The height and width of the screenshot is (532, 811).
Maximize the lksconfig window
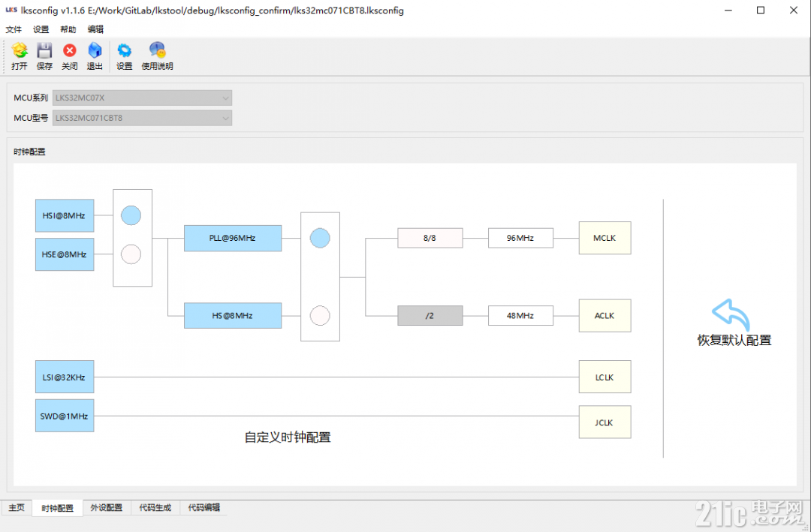760,11
